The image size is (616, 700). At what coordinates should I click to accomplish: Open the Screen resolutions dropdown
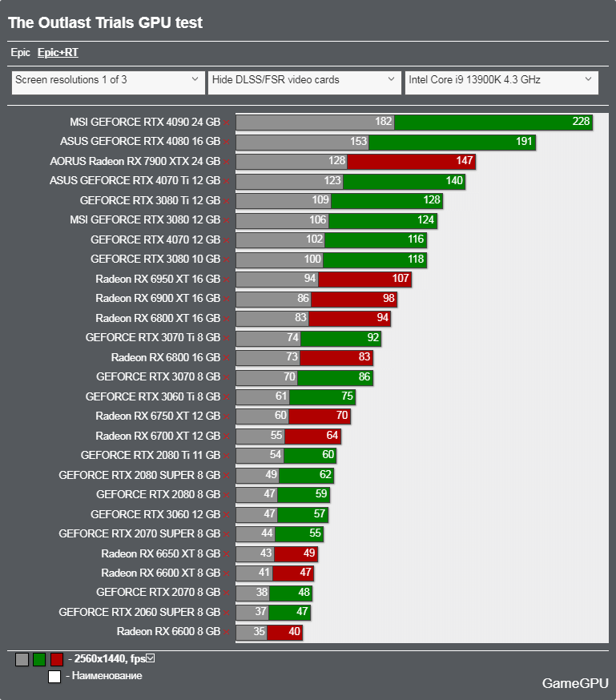tap(108, 82)
